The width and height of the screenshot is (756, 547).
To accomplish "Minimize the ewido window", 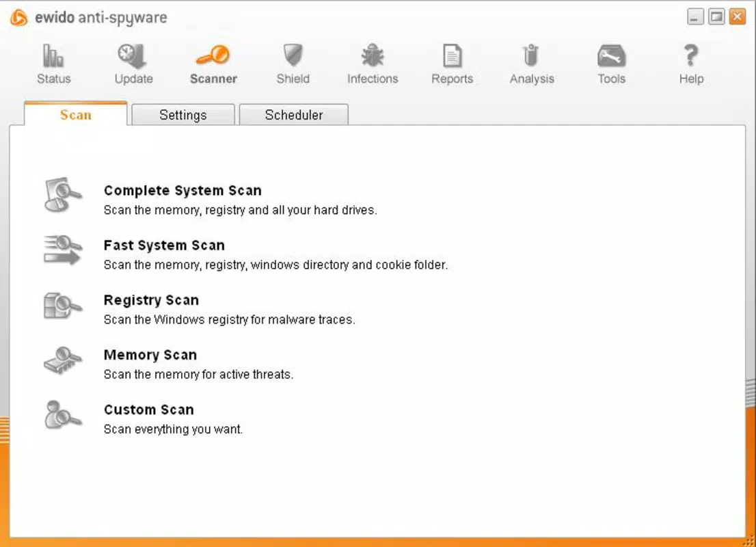I will tap(695, 17).
